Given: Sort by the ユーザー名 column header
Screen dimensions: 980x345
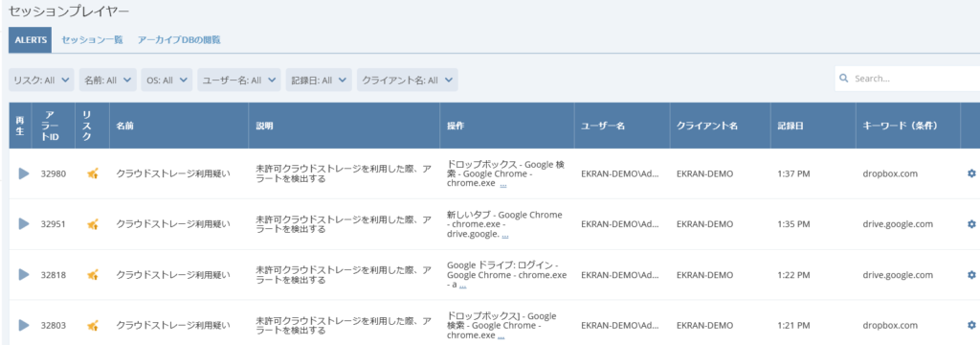Looking at the screenshot, I should (x=622, y=126).
